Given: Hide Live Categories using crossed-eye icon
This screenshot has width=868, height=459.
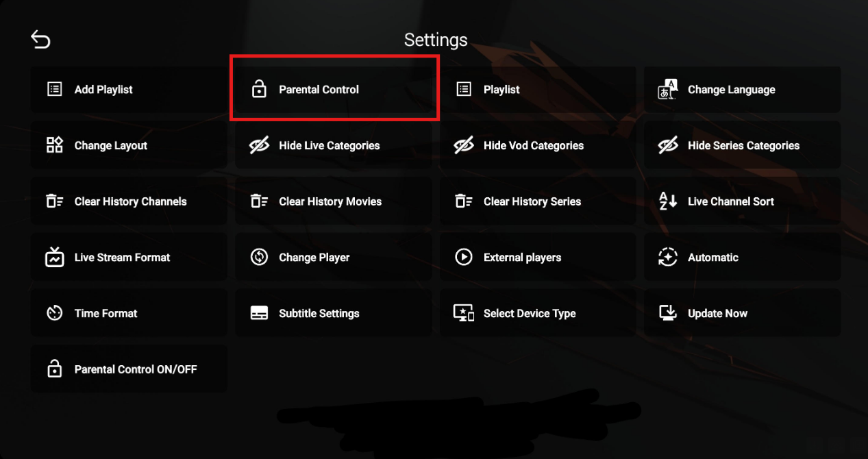Looking at the screenshot, I should pos(259,145).
